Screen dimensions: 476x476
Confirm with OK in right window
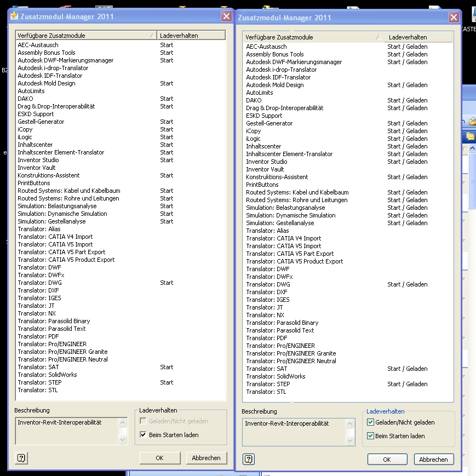387,460
